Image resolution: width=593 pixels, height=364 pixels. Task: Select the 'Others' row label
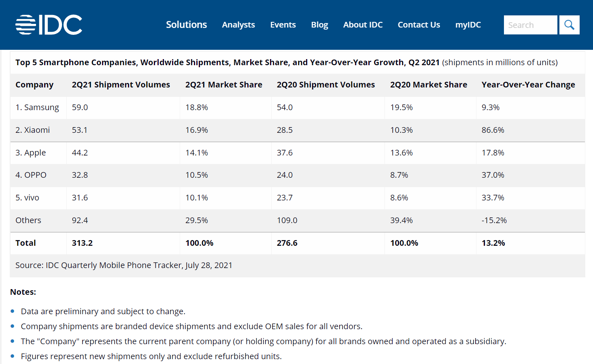click(28, 220)
